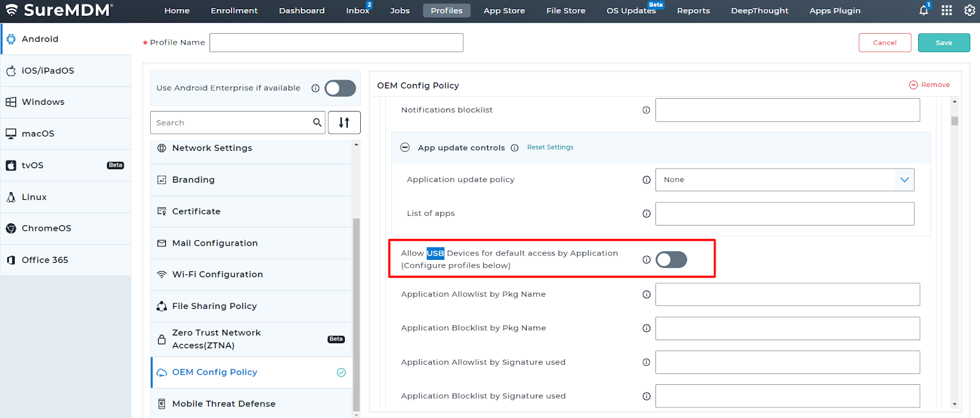Click the OEM Config Policy checkmark icon
The height and width of the screenshot is (418, 980).
341,373
